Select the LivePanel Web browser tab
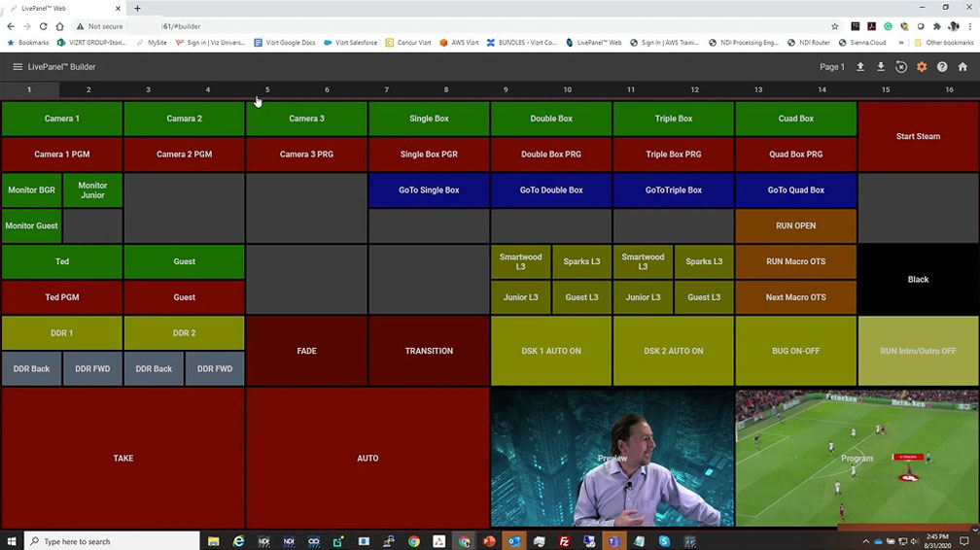 [x=60, y=8]
